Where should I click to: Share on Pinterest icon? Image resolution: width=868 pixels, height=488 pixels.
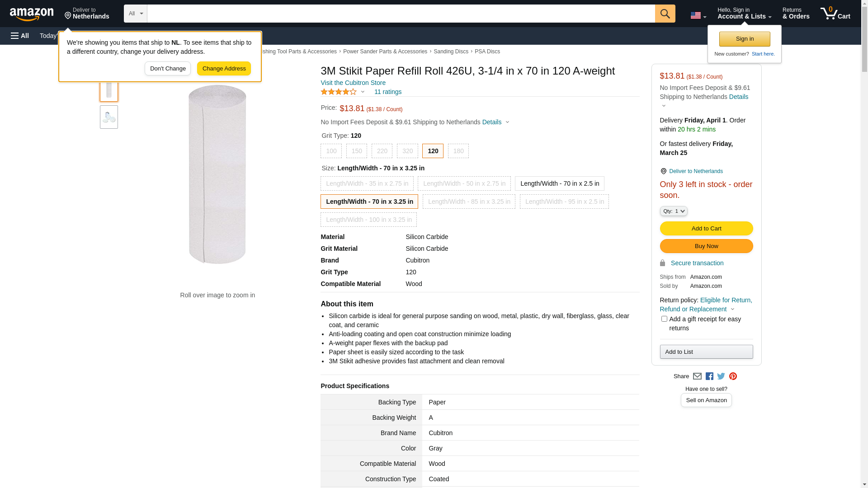(733, 376)
